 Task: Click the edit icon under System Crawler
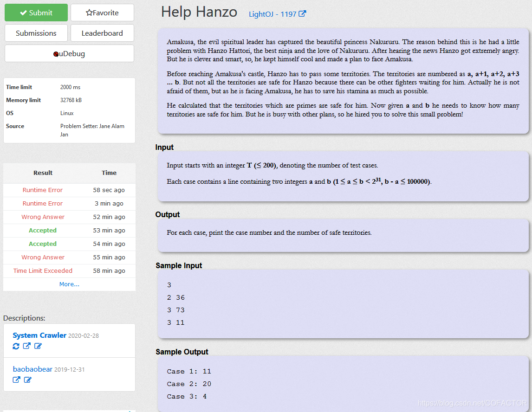[38, 346]
